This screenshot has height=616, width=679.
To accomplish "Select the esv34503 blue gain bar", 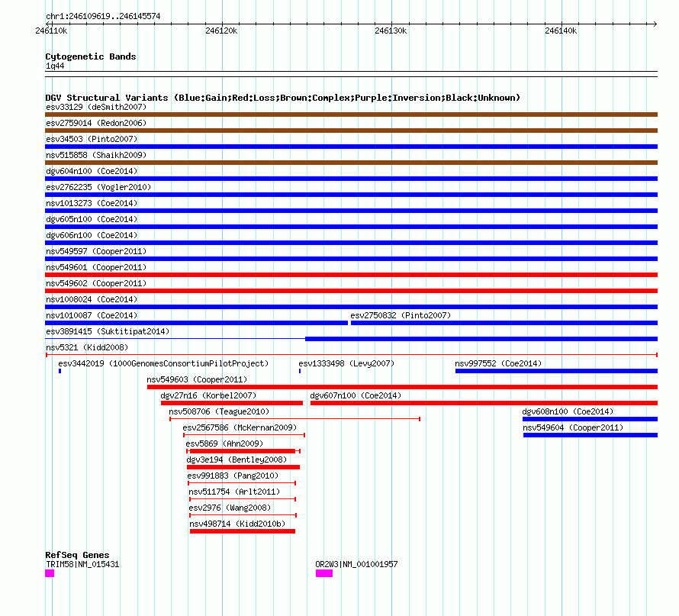I will click(x=351, y=147).
